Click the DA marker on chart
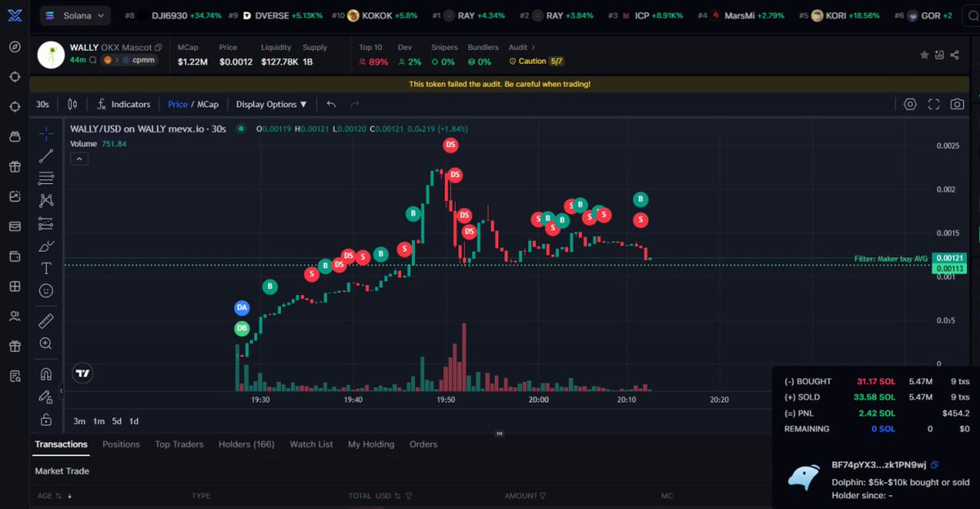Screen dimensions: 980x509 (x=242, y=308)
